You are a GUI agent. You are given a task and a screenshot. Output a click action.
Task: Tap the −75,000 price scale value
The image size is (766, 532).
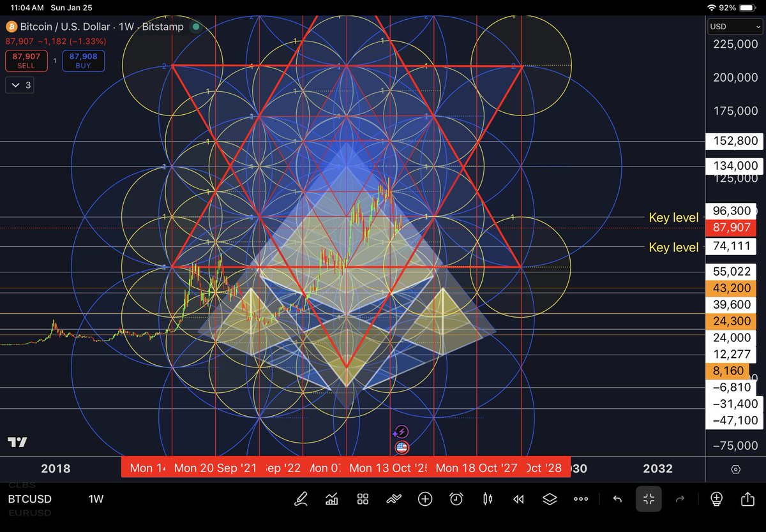[736, 445]
